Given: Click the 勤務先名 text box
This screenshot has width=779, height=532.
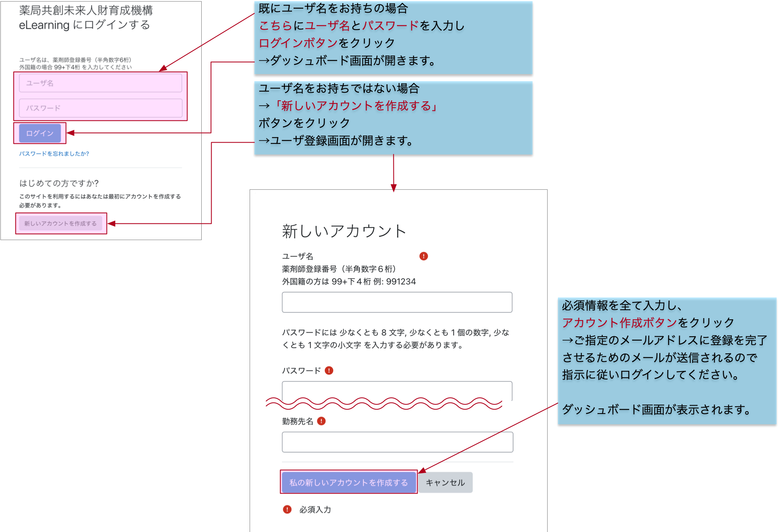Looking at the screenshot, I should [x=397, y=442].
